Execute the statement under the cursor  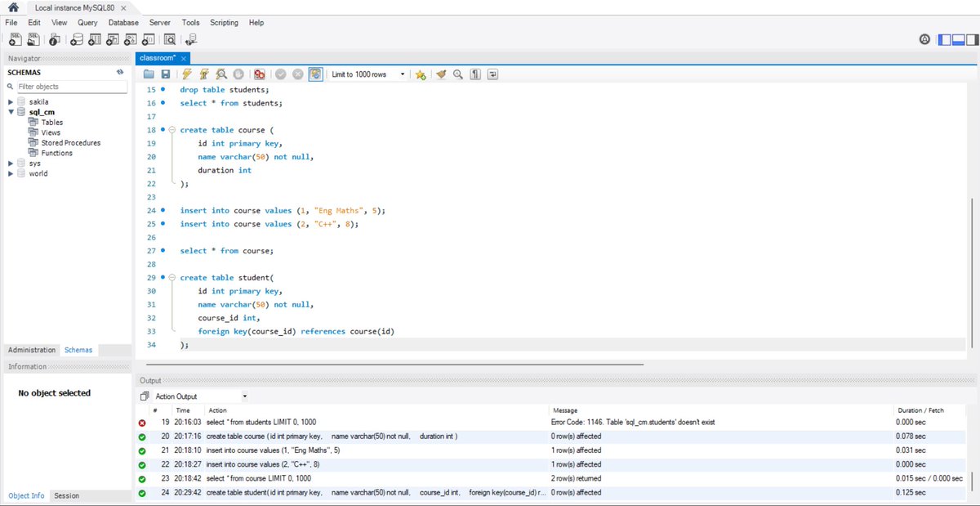point(204,74)
